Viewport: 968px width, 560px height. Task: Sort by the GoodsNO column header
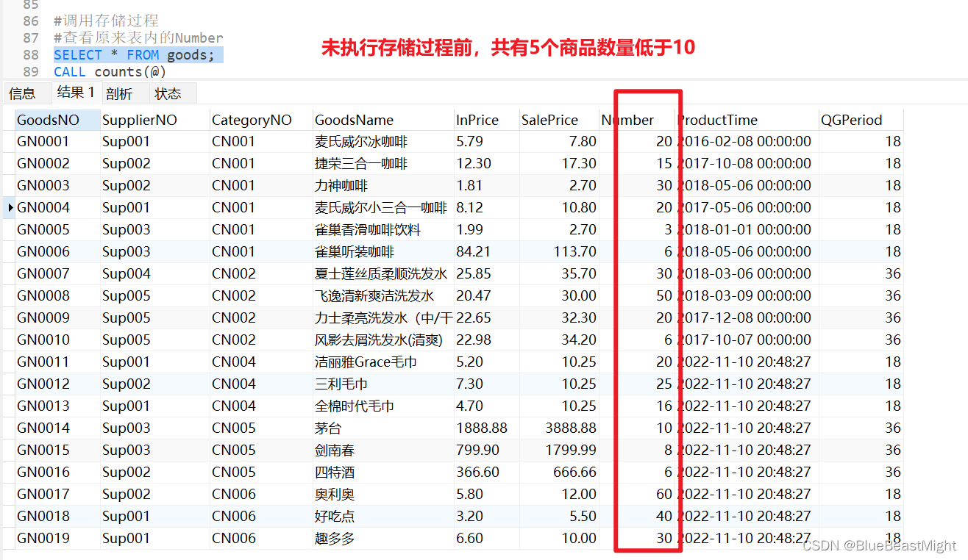[57, 120]
